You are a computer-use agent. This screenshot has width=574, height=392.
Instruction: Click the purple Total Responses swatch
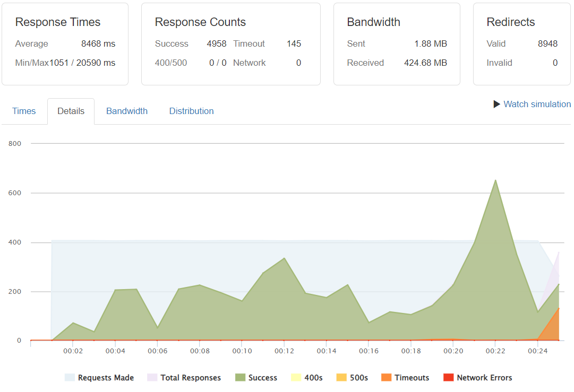pos(152,377)
